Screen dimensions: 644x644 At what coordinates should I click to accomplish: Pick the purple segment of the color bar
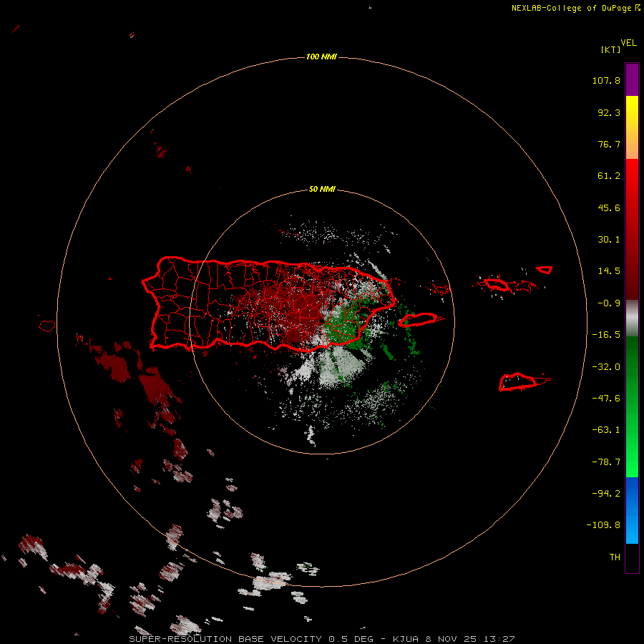632,79
